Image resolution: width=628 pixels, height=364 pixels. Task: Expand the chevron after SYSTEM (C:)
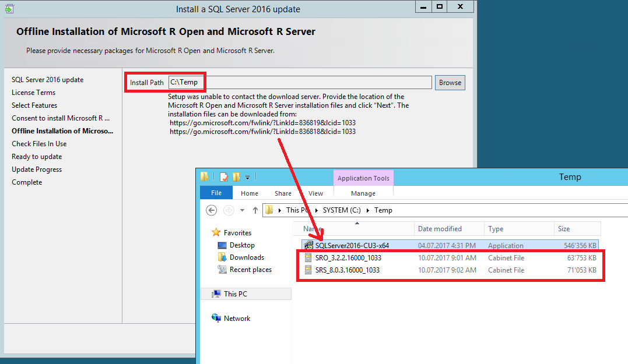click(368, 210)
